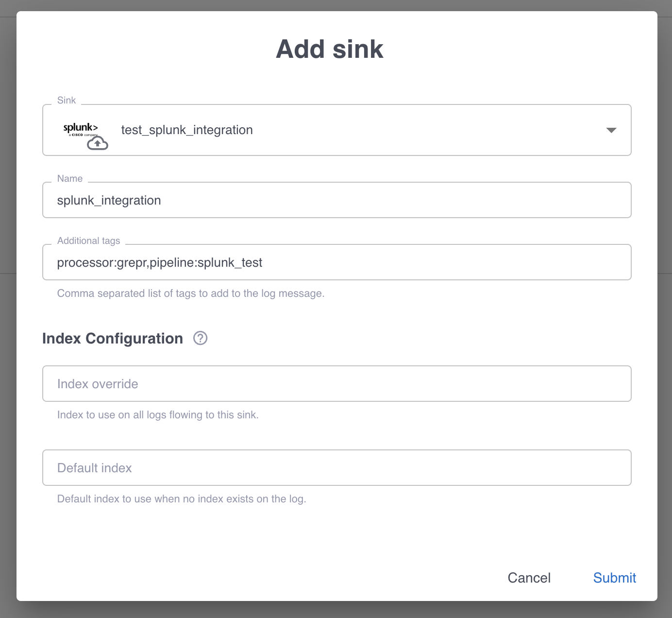Click Cancel to dismiss the dialog
Viewport: 672px width, 618px height.
[x=529, y=578]
